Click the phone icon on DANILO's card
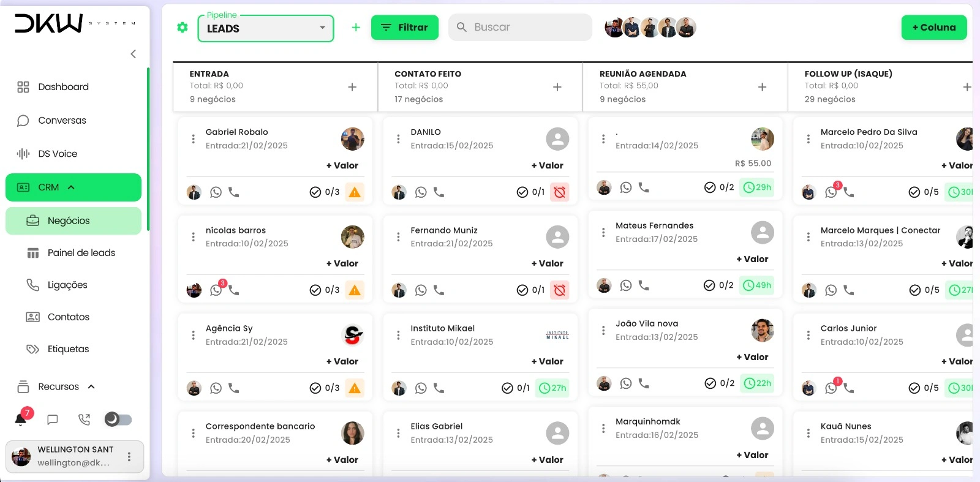The image size is (980, 482). (x=439, y=192)
